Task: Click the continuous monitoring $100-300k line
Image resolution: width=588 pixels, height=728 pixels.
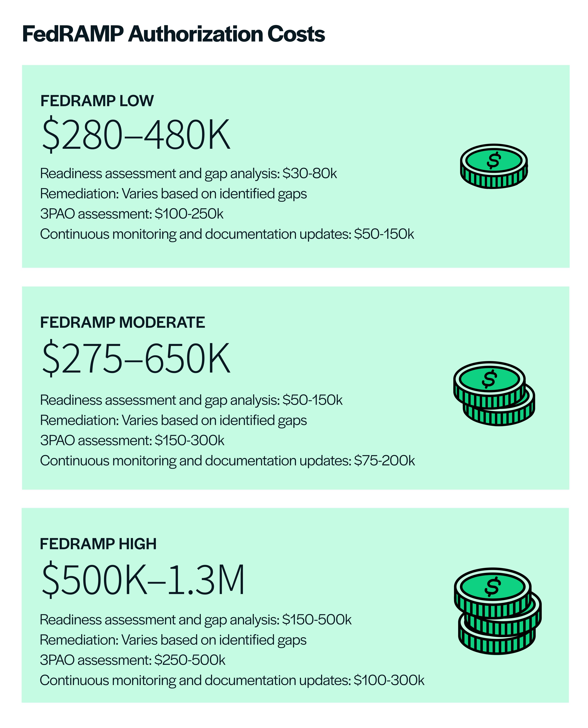Action: 232,680
